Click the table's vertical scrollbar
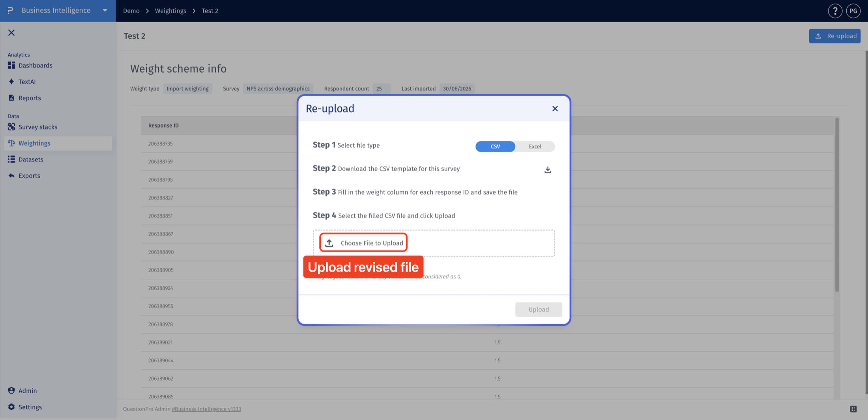868x420 pixels. (x=837, y=205)
